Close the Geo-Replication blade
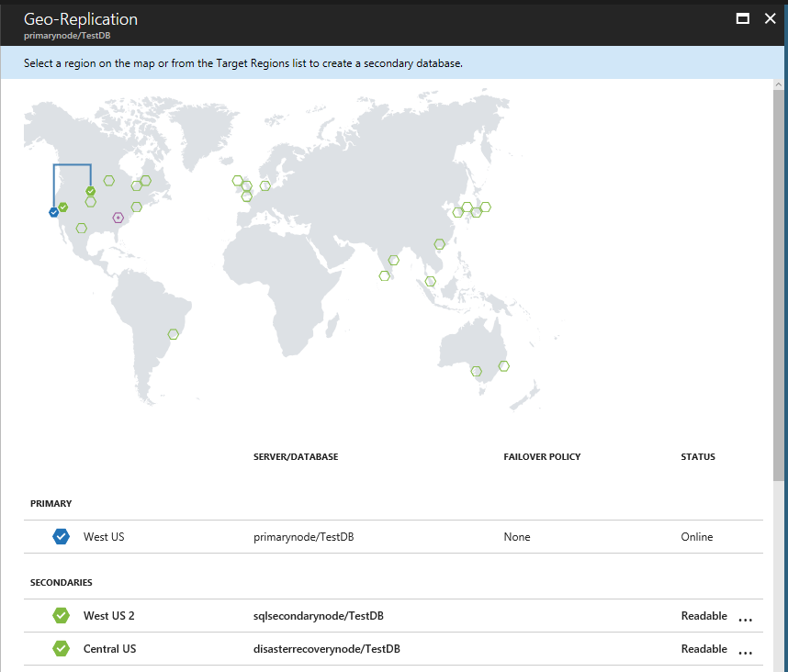Viewport: 788px width, 672px height. (770, 18)
